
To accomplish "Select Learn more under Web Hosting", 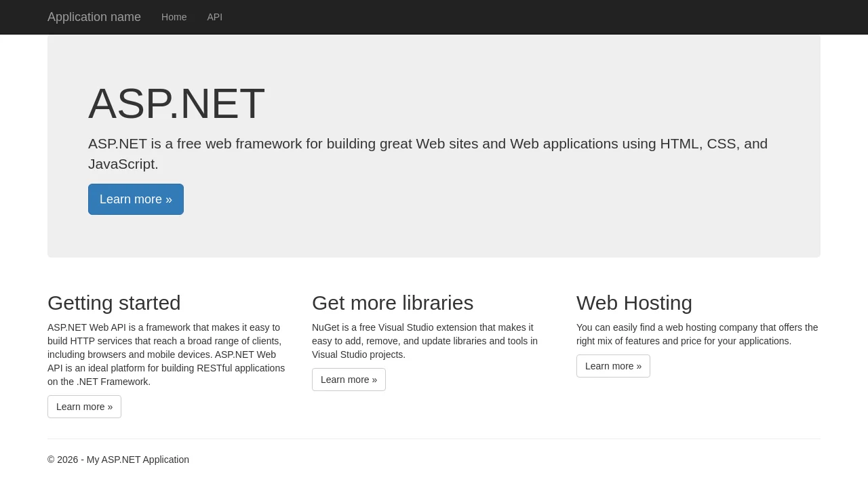I will [x=613, y=366].
